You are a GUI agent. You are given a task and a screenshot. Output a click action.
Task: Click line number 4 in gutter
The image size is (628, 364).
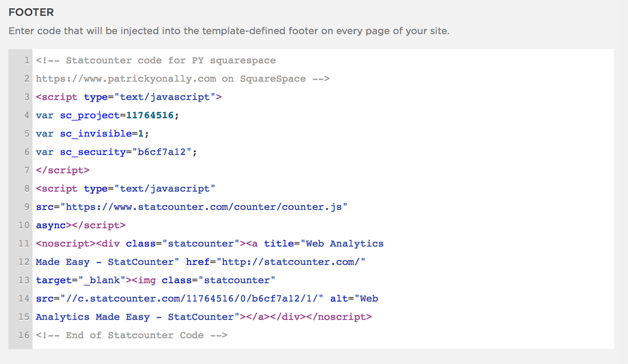point(27,115)
